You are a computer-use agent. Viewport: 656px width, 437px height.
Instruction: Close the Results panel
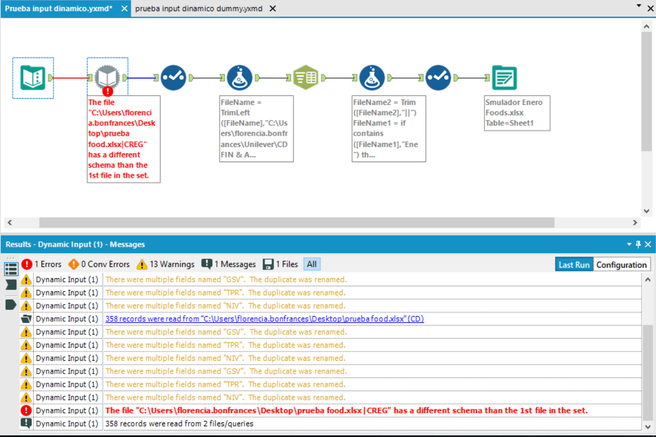click(x=648, y=244)
